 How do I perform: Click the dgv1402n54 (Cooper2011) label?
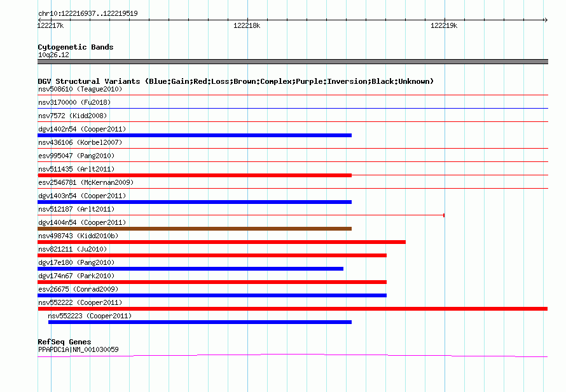pyautogui.click(x=82, y=129)
